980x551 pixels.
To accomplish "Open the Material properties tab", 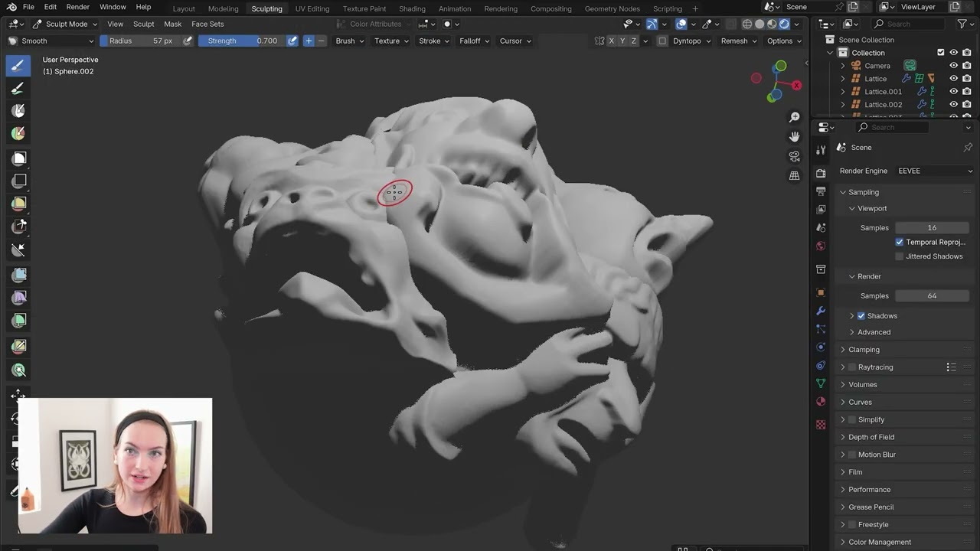I will (x=821, y=402).
